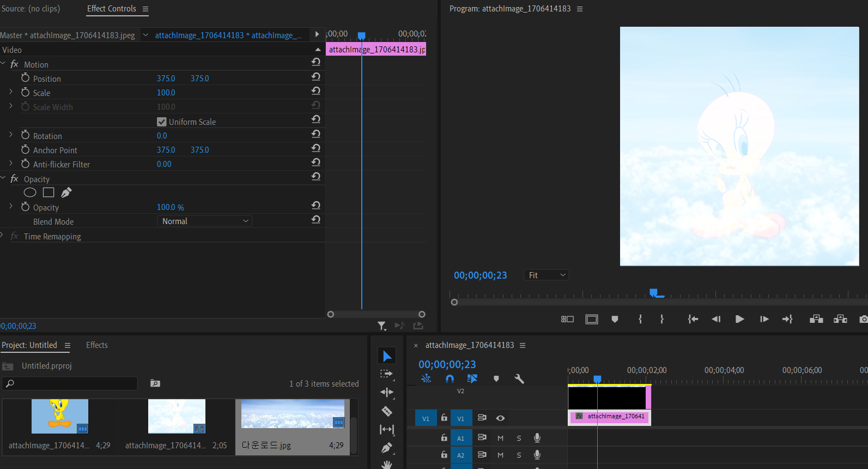Click the timeline playhead at 00;00;00;23

point(597,379)
